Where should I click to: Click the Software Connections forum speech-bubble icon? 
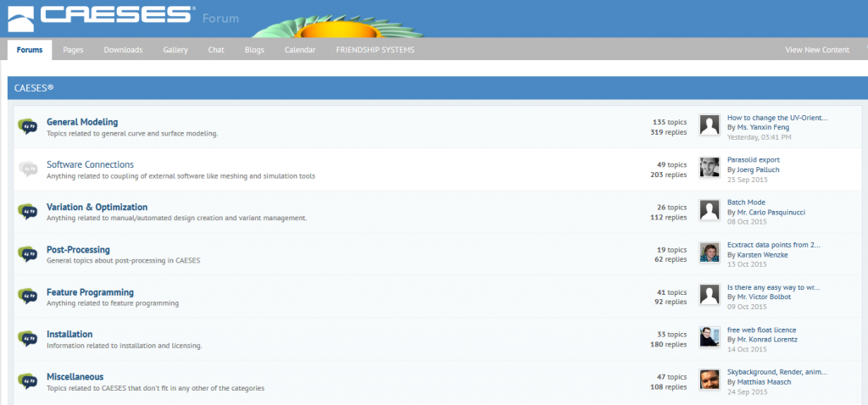28,169
